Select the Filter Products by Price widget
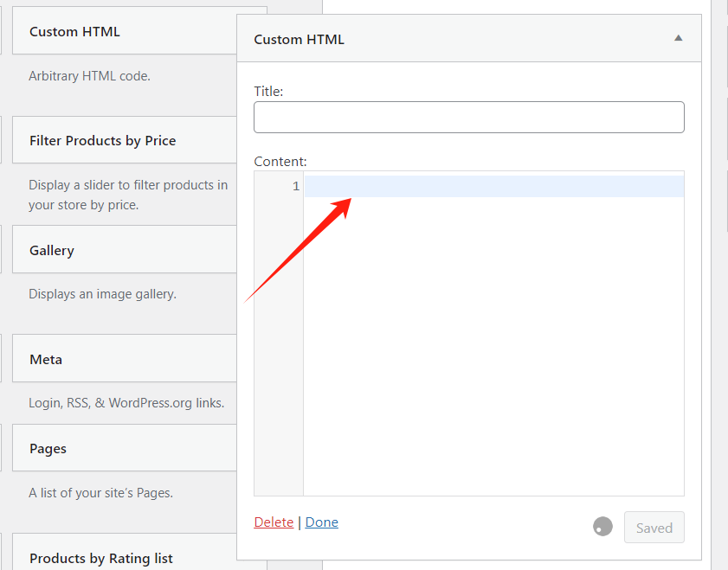728x570 pixels. [102, 140]
